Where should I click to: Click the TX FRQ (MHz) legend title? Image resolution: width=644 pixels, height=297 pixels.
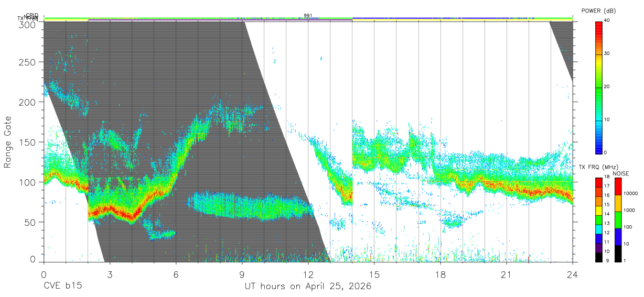[x=597, y=167]
